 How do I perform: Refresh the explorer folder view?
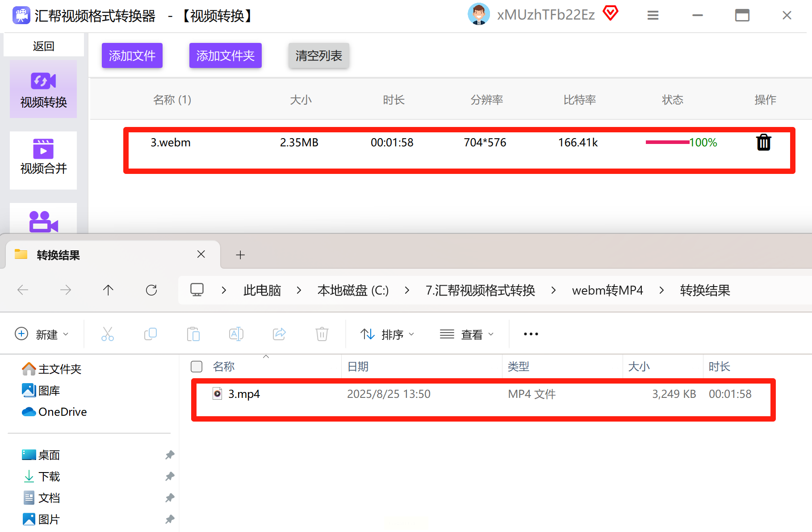point(151,290)
